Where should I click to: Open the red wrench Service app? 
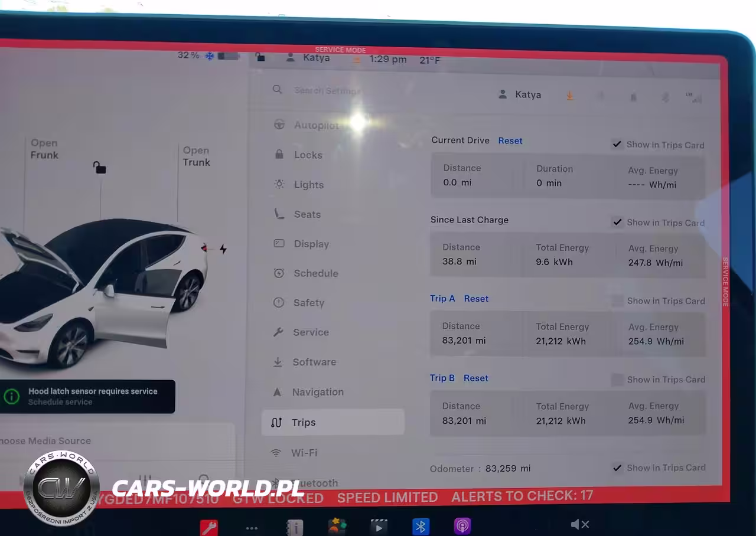pyautogui.click(x=208, y=527)
